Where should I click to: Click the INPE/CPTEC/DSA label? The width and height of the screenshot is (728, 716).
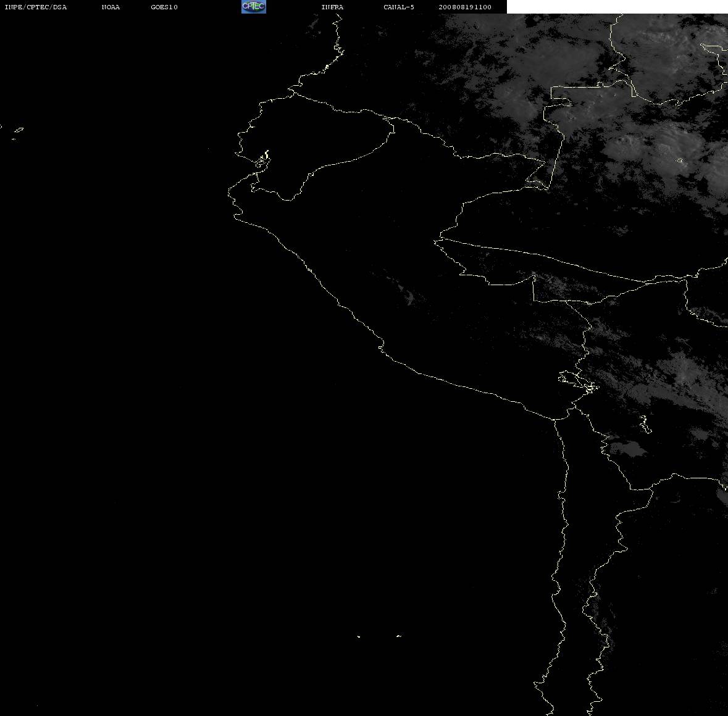(x=36, y=7)
